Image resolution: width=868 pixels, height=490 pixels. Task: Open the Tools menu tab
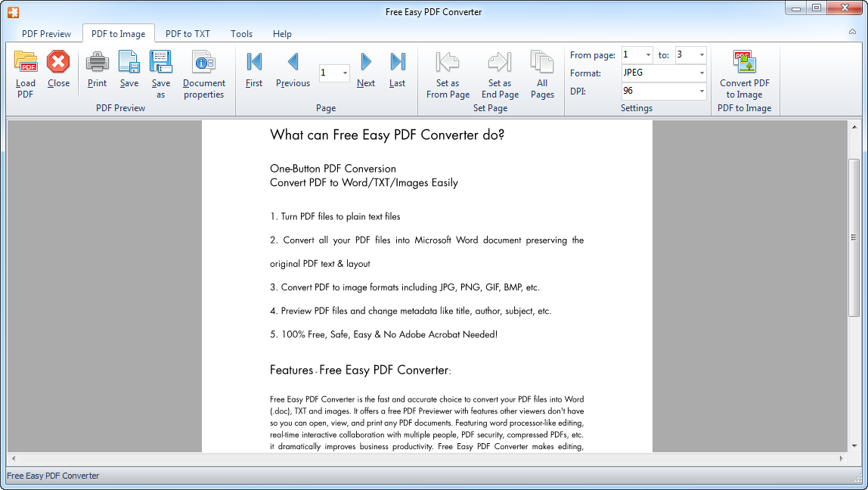coord(241,33)
